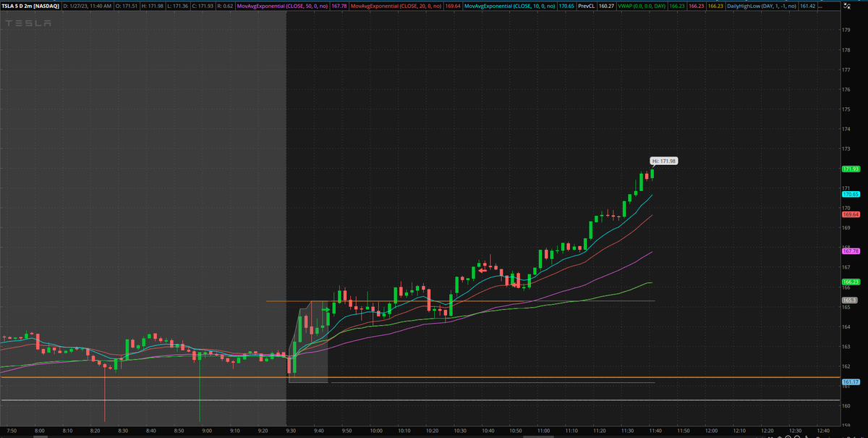
Task: Click the 175 label on price axis
Action: (846, 109)
